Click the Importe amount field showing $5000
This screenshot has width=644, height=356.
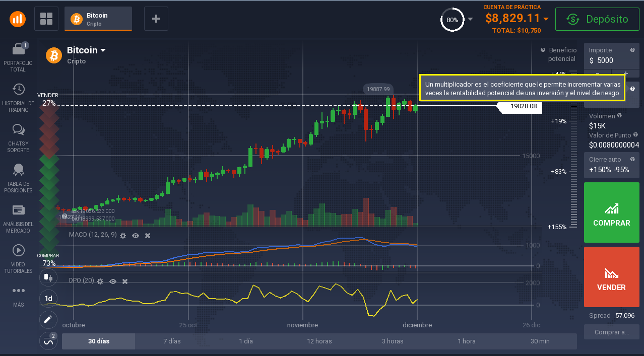pyautogui.click(x=611, y=55)
